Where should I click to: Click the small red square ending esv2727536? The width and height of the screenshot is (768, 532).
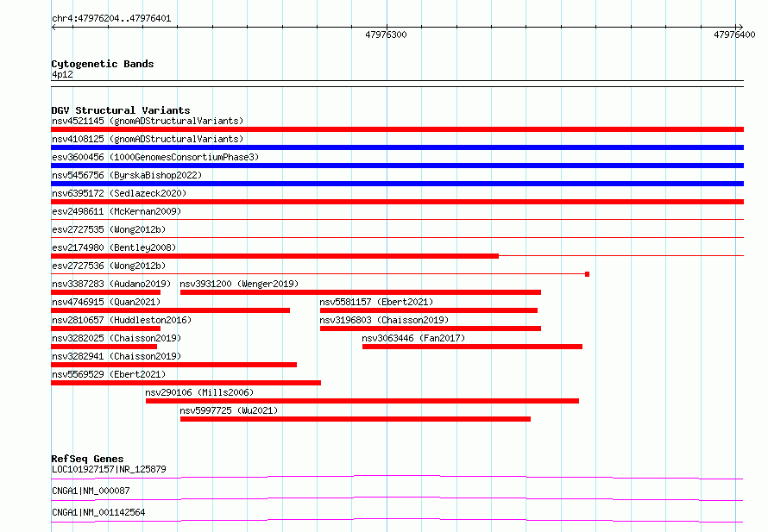point(588,274)
